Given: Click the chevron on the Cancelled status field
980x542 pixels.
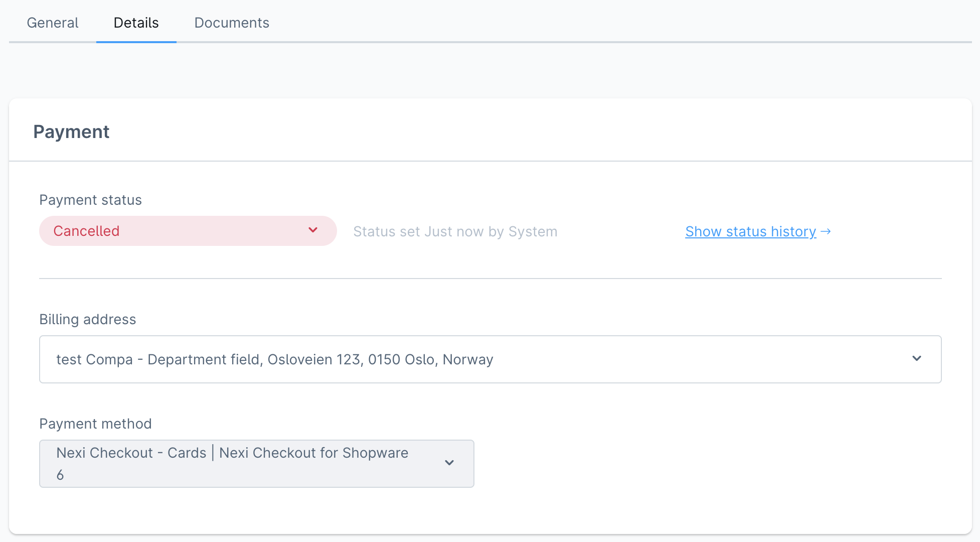Looking at the screenshot, I should (x=313, y=231).
